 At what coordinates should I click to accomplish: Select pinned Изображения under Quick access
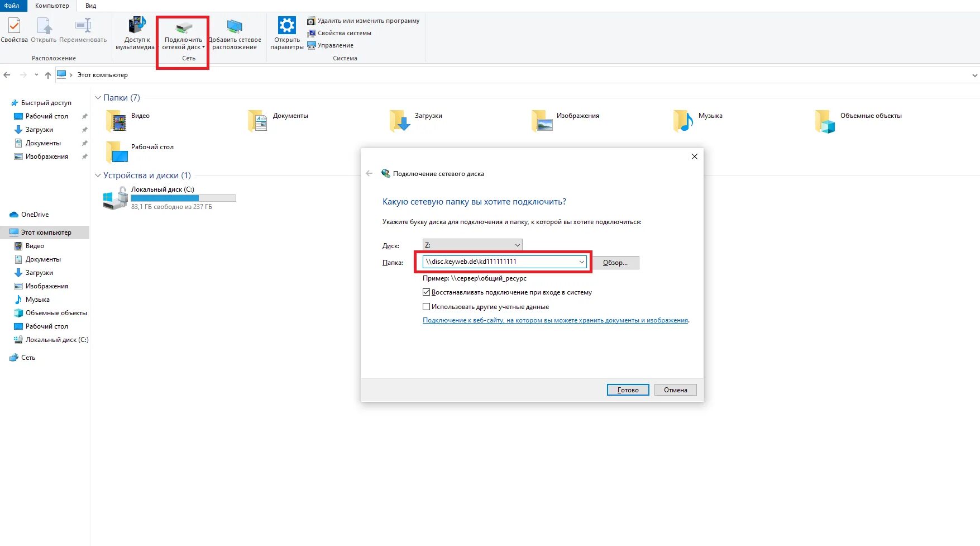(46, 156)
